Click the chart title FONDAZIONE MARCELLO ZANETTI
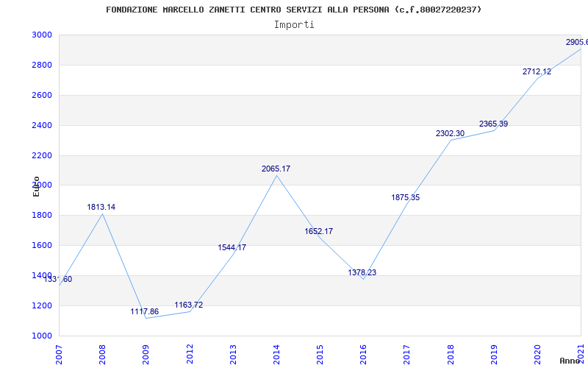588x368 pixels. pyautogui.click(x=293, y=10)
